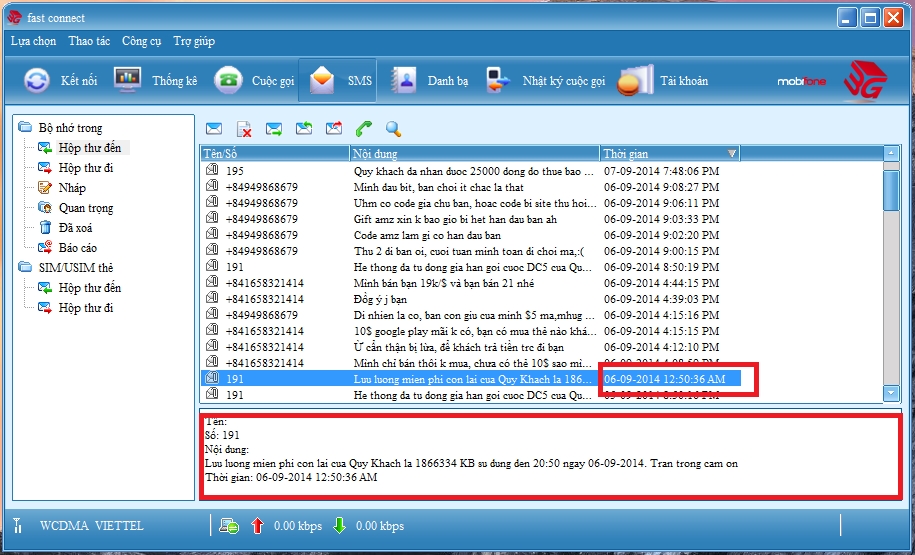Viewport: 915px width, 555px height.
Task: Click the new message envelope icon
Action: [213, 128]
